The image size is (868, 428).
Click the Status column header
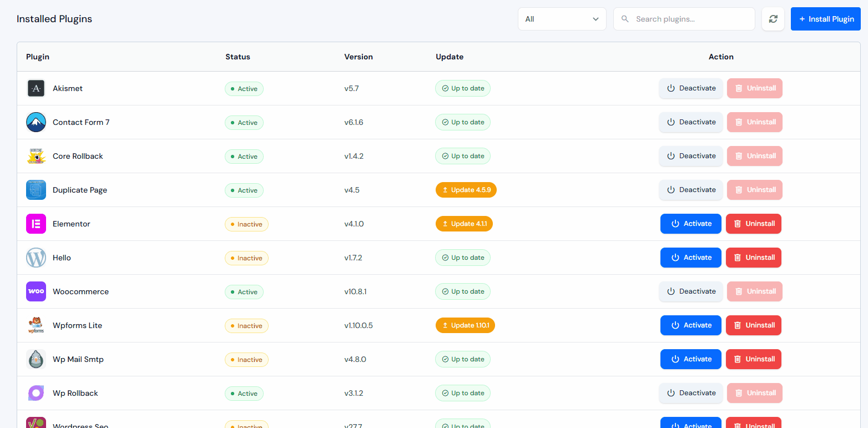238,57
